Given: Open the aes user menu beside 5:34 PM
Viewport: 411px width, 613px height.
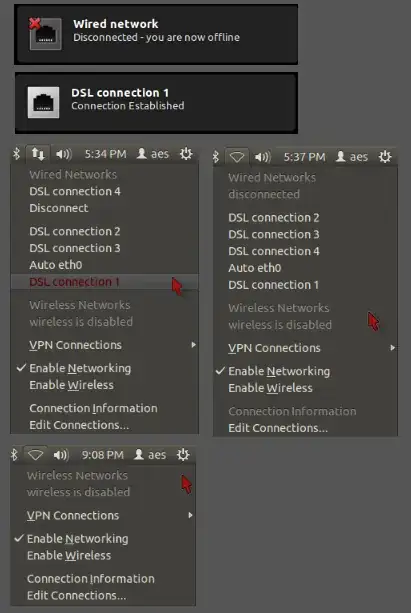Looking at the screenshot, I should [x=153, y=154].
